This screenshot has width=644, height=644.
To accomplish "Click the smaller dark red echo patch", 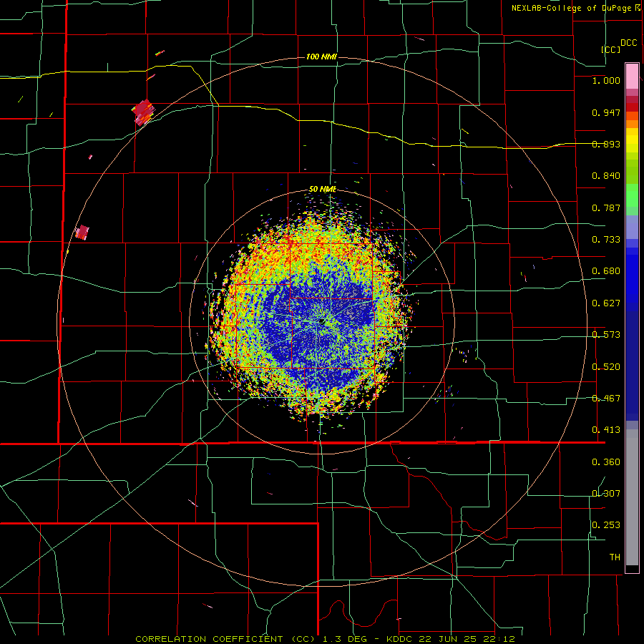I will 82,233.
